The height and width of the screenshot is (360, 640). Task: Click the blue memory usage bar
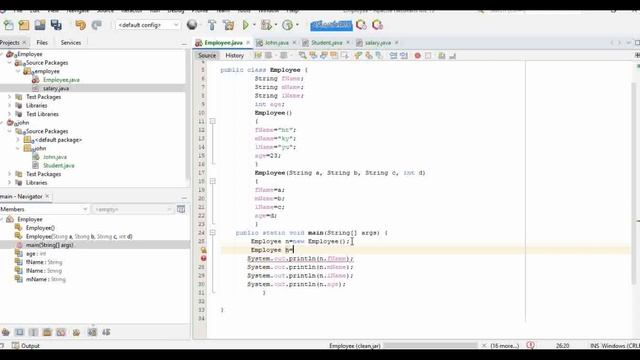click(x=331, y=25)
